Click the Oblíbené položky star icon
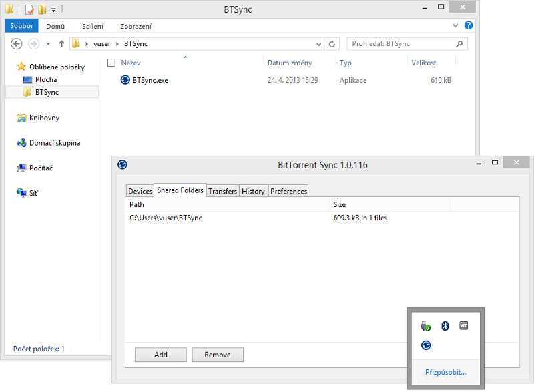The height and width of the screenshot is (392, 534). coord(21,66)
